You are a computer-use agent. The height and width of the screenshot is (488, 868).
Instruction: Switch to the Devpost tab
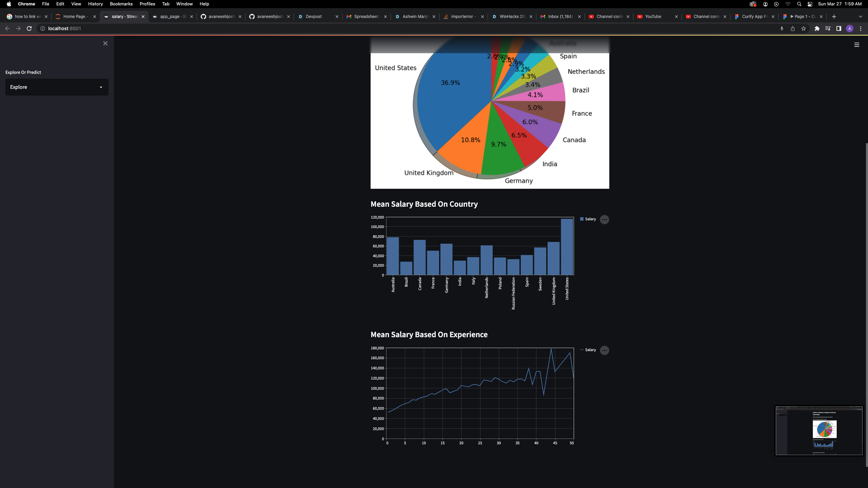tap(314, 17)
